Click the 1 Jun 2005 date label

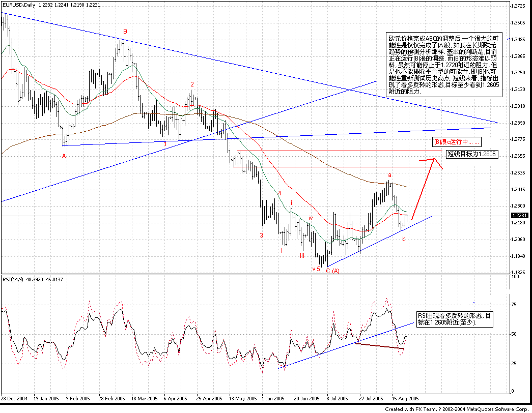pyautogui.click(x=273, y=398)
